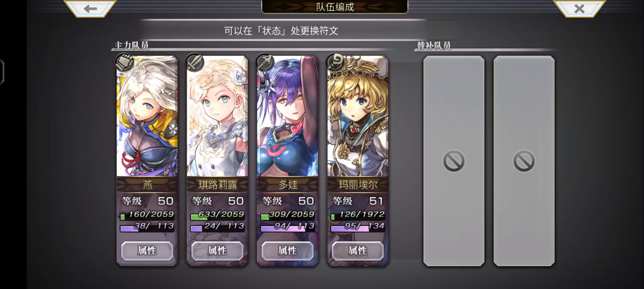Open 属性 for 多娃
This screenshot has height=289, width=644.
[287, 251]
